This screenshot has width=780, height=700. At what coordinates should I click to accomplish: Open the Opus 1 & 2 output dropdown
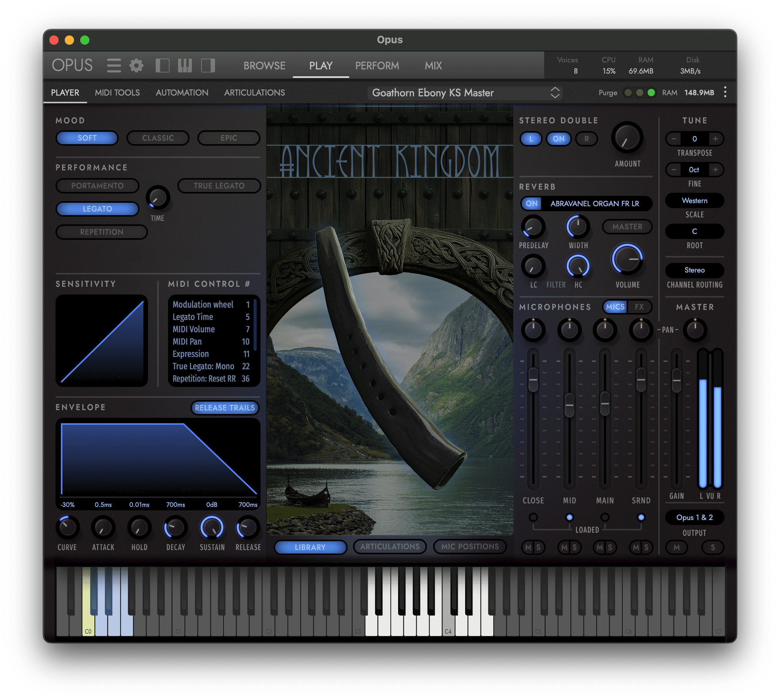694,517
